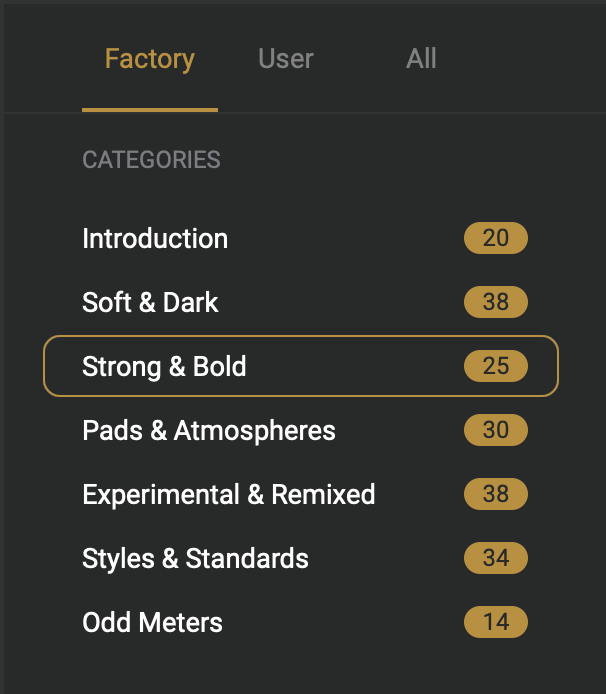Open the Odd Meters category
This screenshot has width=606, height=694.
[x=152, y=622]
